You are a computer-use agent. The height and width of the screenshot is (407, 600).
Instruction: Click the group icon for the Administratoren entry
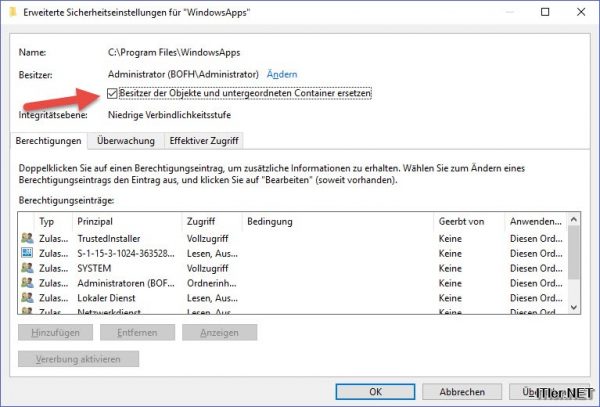click(26, 284)
